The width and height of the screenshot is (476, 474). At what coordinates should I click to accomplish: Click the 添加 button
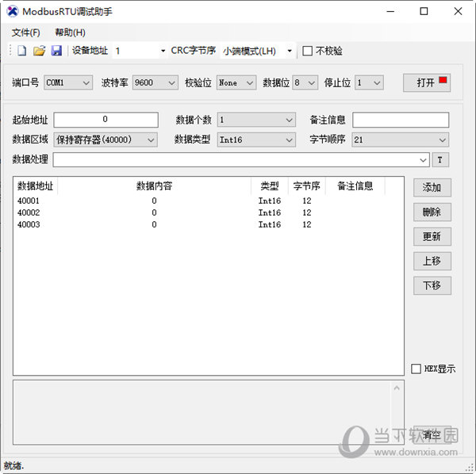point(432,187)
